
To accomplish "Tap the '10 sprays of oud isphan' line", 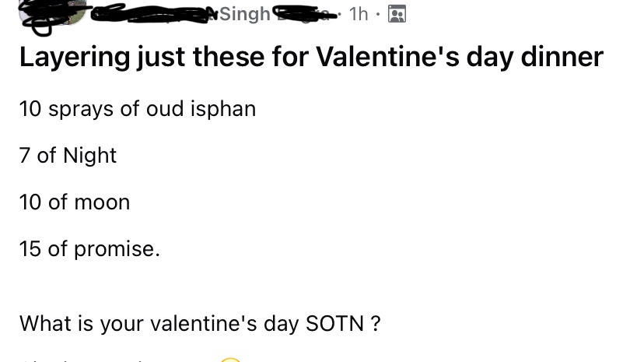I will pos(138,109).
